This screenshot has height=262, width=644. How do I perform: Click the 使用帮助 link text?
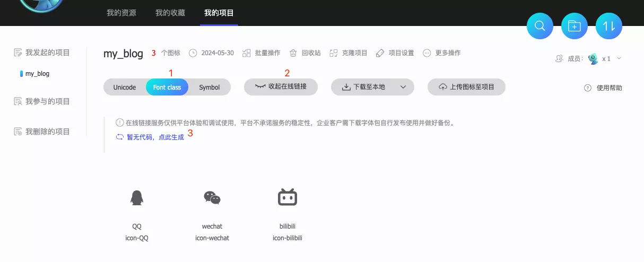coord(610,88)
